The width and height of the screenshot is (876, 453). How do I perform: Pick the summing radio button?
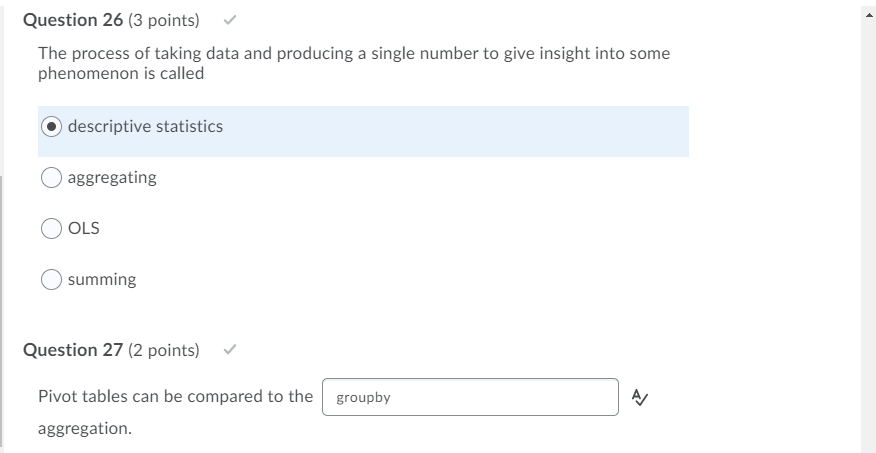[51, 279]
